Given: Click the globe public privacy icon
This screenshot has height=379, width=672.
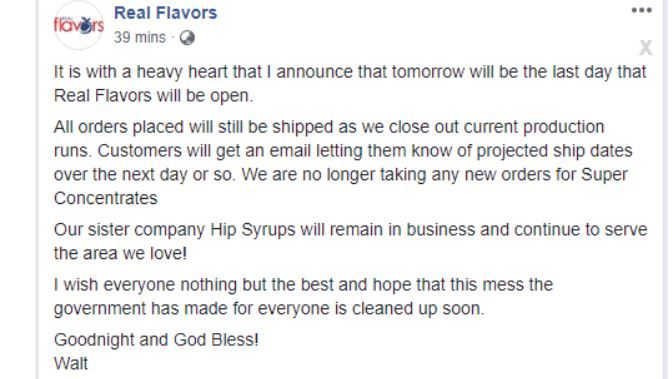Looking at the screenshot, I should pyautogui.click(x=187, y=38).
